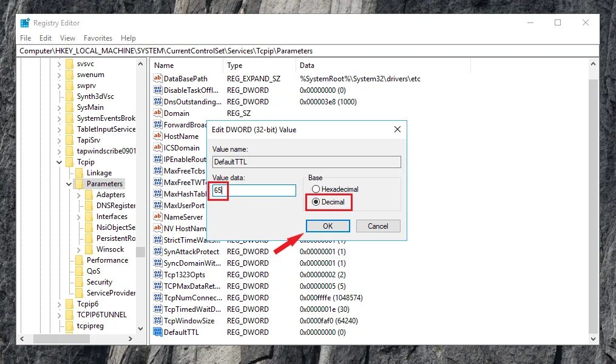The height and width of the screenshot is (364, 616).
Task: Select the Performance tree item
Action: (107, 260)
